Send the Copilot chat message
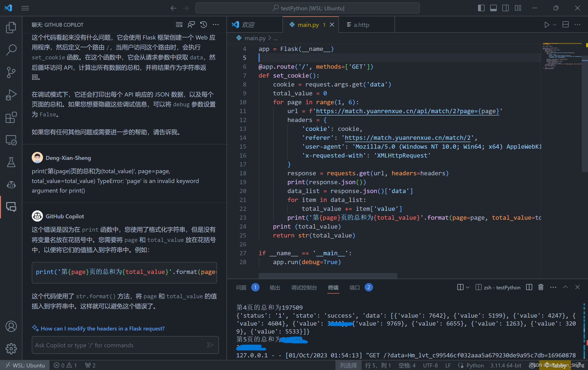The width and height of the screenshot is (588, 370). tap(210, 345)
